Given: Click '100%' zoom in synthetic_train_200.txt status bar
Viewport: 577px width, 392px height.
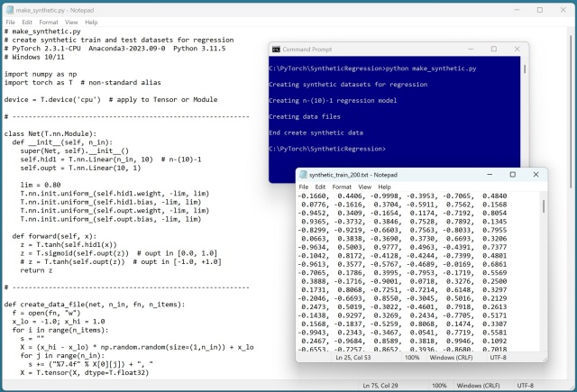Looking at the screenshot, I should [412, 358].
